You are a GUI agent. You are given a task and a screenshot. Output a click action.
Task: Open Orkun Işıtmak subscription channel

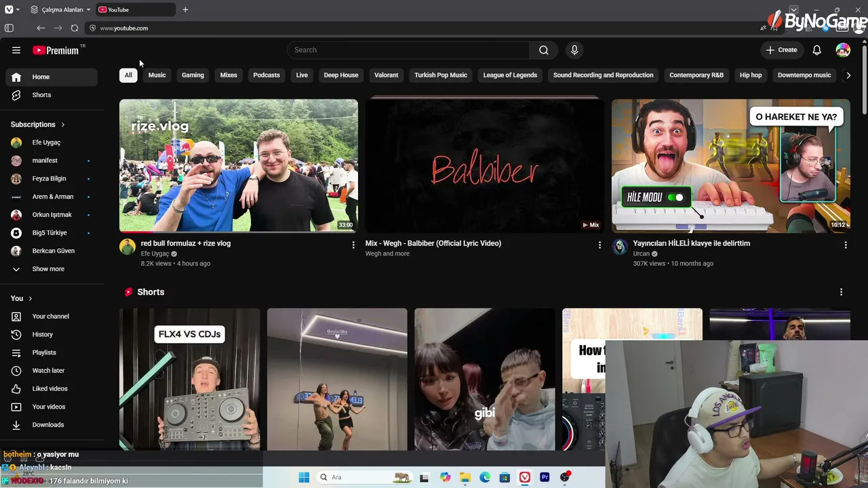coord(52,215)
